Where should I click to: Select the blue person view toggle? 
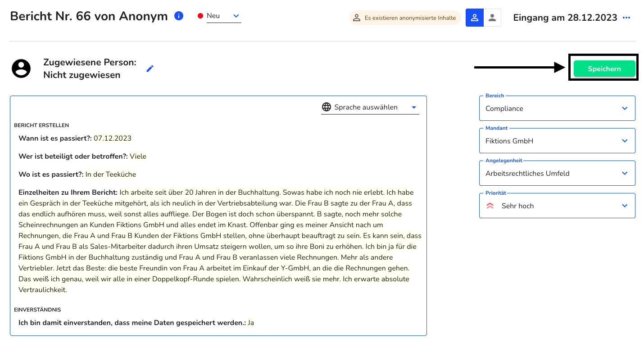tap(474, 18)
